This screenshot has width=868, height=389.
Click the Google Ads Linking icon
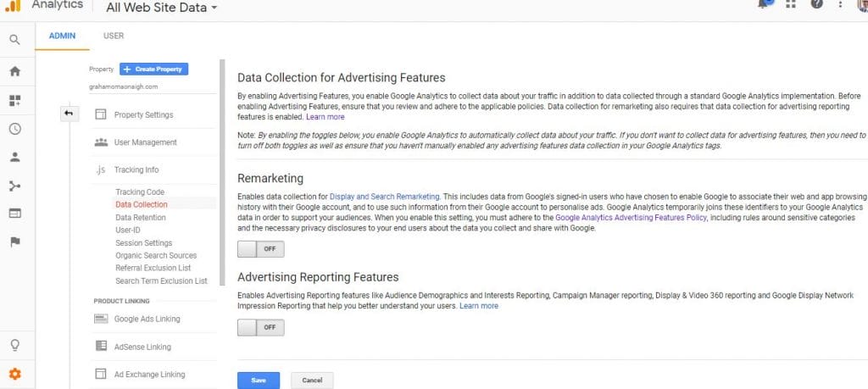point(101,319)
